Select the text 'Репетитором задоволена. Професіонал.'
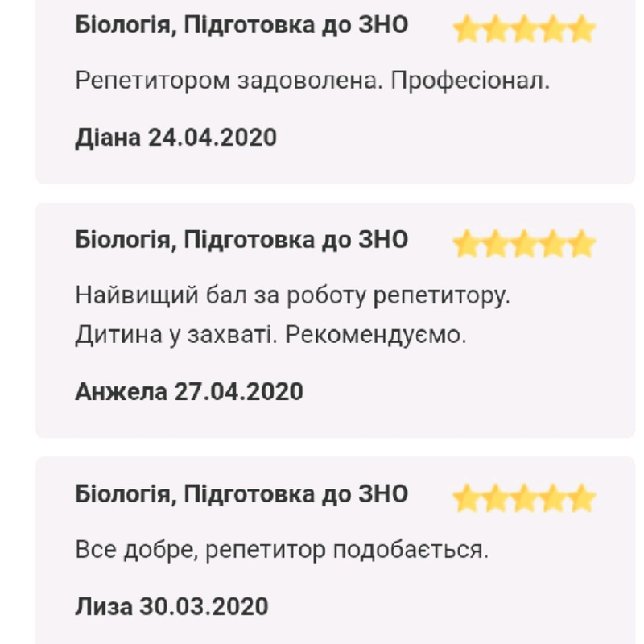The height and width of the screenshot is (644, 644). pyautogui.click(x=312, y=81)
